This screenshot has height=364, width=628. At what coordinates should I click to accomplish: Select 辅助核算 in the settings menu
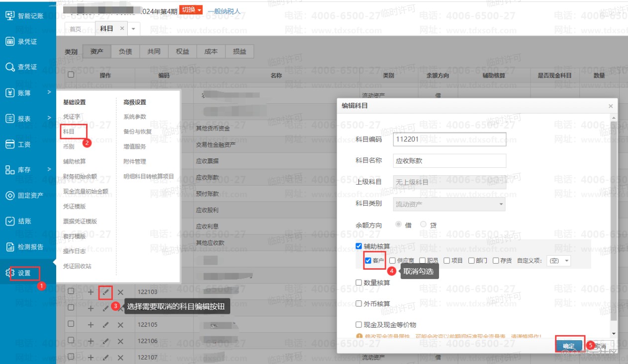point(75,161)
